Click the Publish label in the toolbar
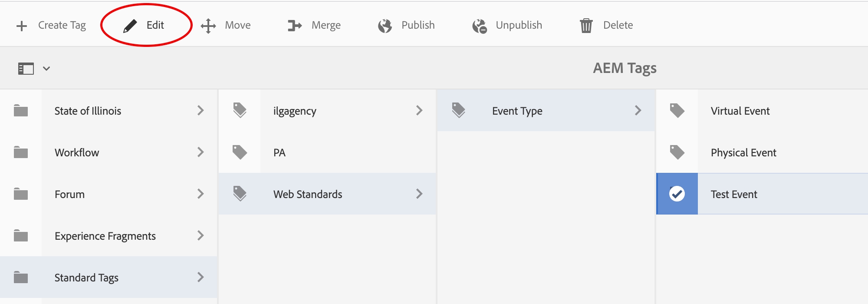Image resolution: width=868 pixels, height=304 pixels. [418, 25]
